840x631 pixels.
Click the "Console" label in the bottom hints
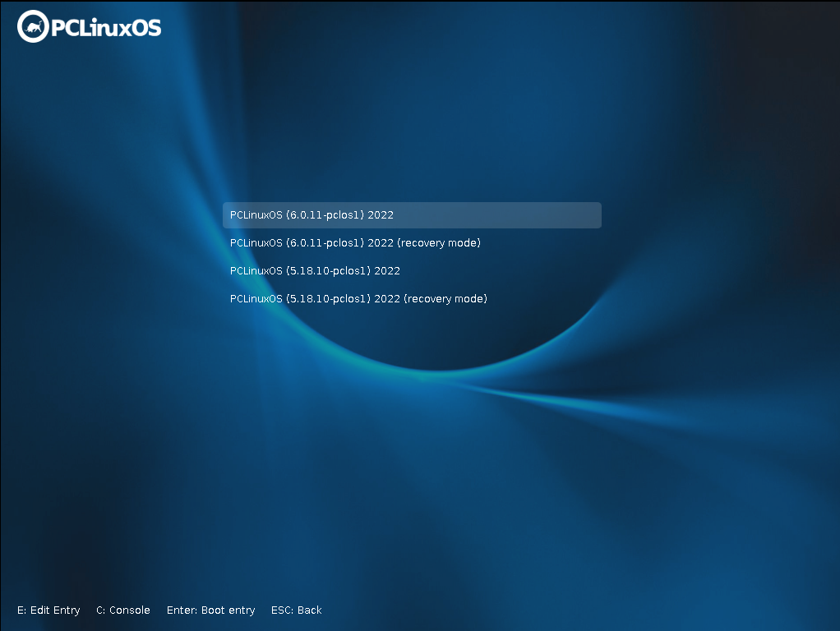(x=130, y=610)
